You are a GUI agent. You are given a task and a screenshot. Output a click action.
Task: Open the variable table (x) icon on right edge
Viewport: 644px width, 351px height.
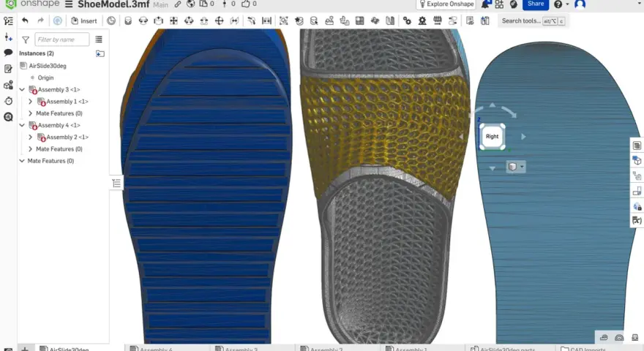point(637,220)
